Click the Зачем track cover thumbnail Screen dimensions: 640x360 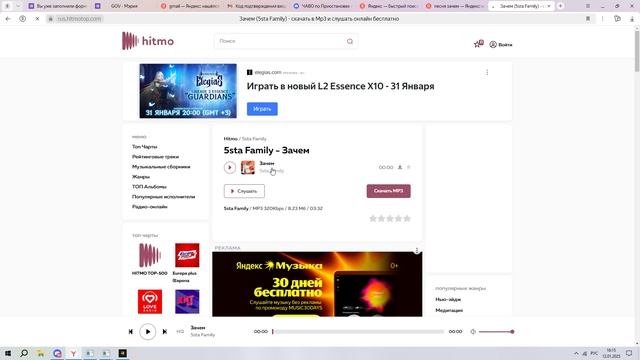(x=247, y=167)
